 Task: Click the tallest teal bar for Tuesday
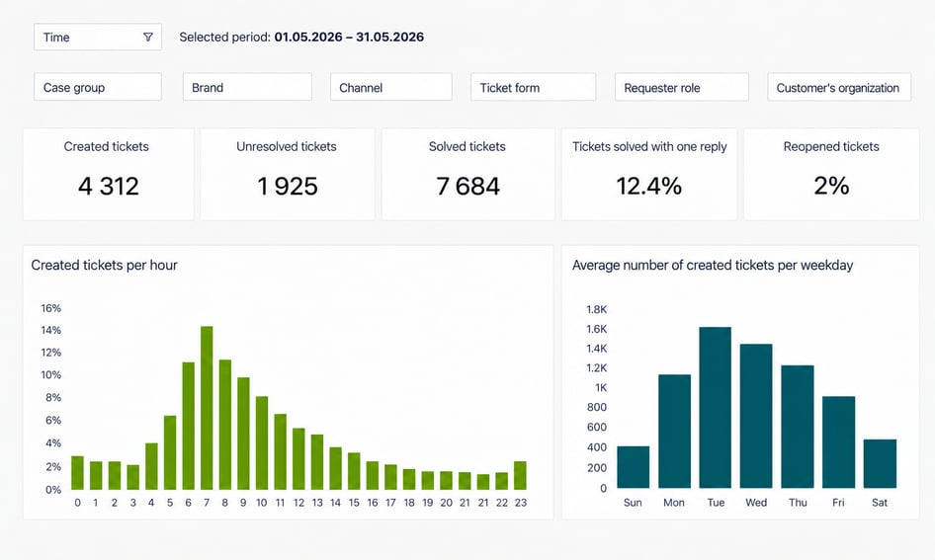click(x=716, y=408)
